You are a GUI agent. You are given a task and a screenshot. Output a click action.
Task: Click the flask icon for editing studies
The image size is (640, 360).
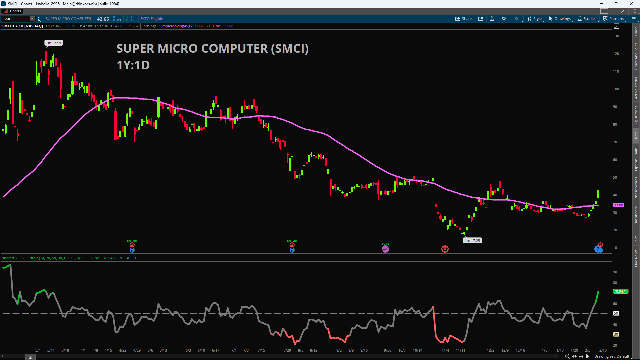(492, 19)
